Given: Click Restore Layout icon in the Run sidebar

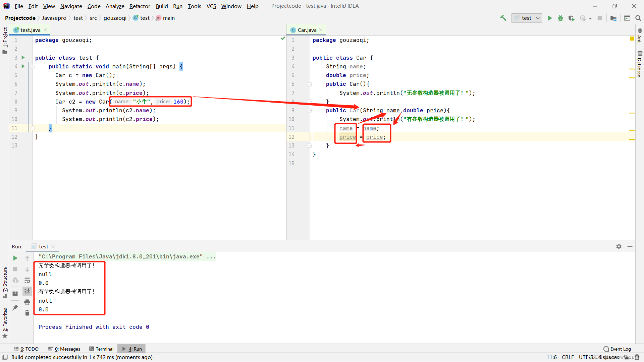Looking at the screenshot, I should click(x=15, y=294).
